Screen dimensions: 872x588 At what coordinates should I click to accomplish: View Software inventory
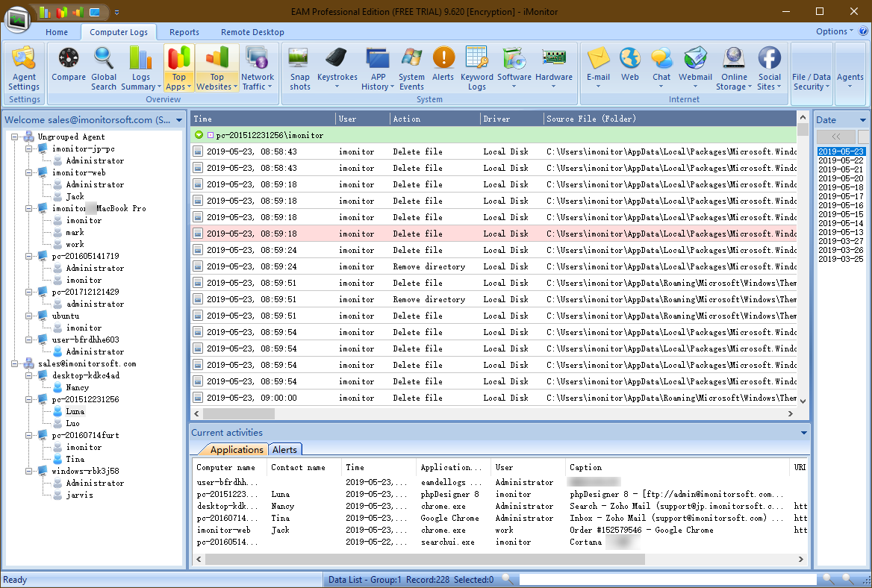(514, 69)
